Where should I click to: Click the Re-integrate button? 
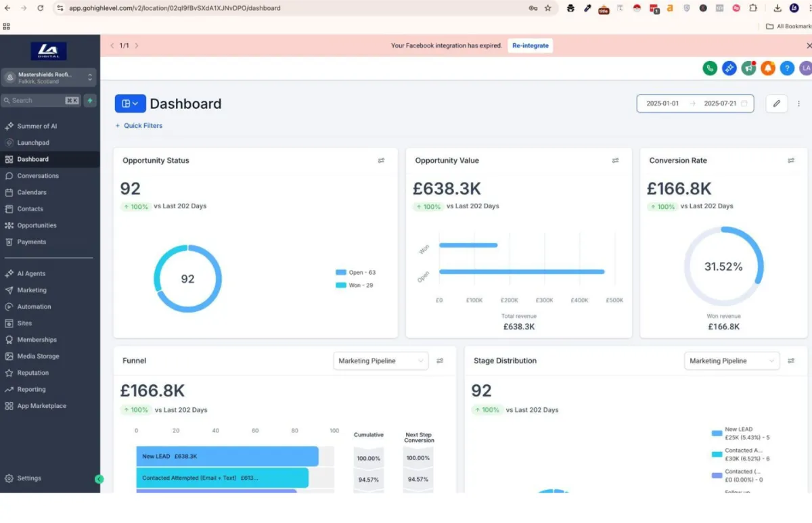530,45
